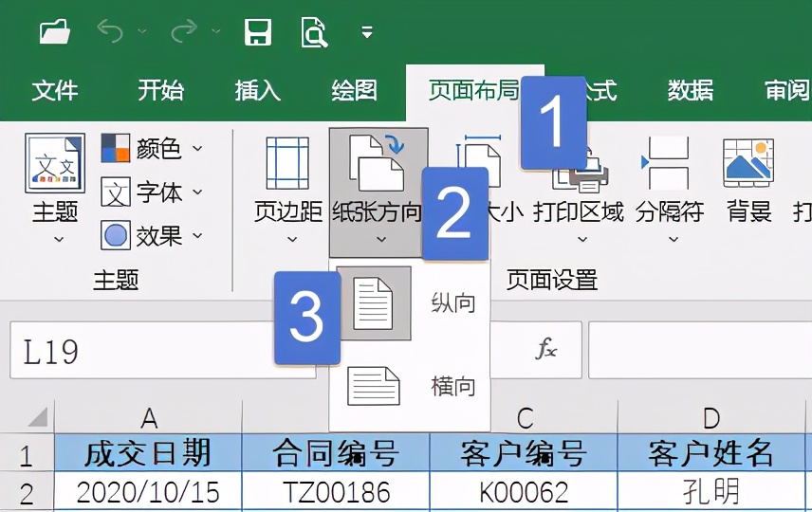Open theme 效果 dropdown
This screenshot has width=812, height=512.
click(151, 236)
